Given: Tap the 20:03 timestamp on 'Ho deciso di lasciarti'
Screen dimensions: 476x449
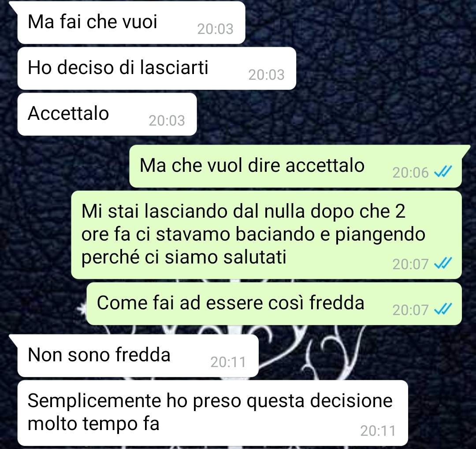Looking at the screenshot, I should pos(266,74).
